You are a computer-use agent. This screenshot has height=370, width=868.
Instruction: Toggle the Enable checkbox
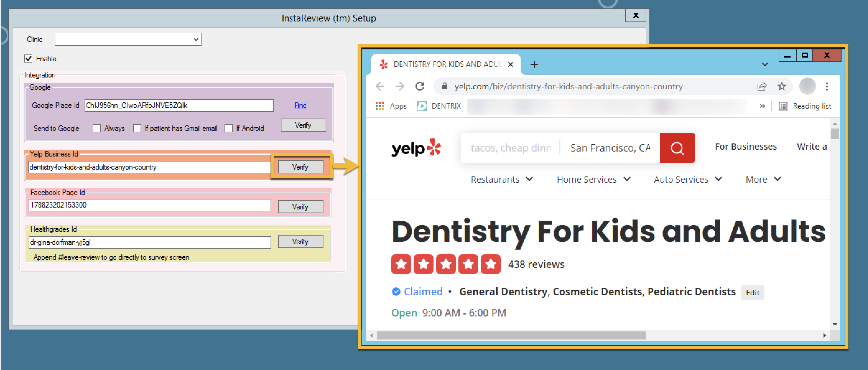[x=29, y=59]
